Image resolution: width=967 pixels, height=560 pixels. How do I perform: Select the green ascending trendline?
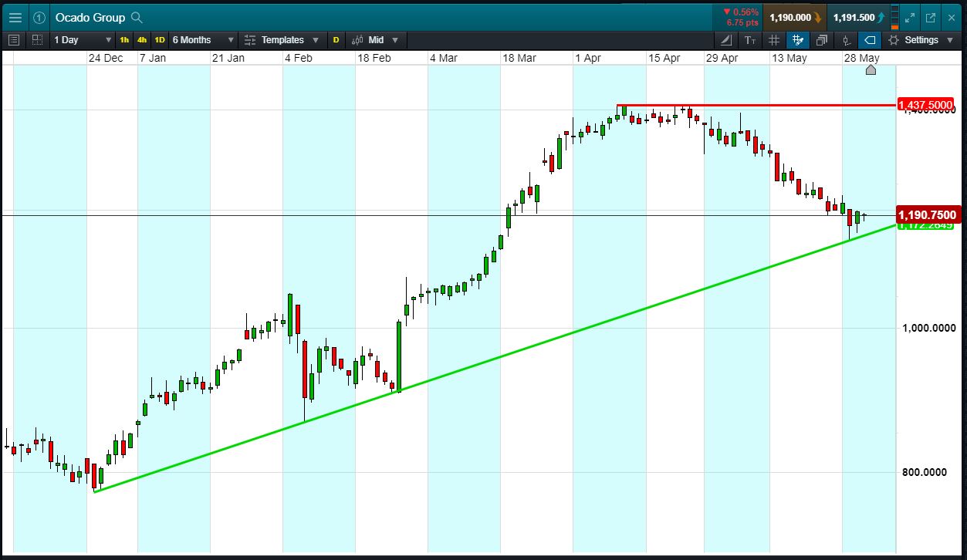[494, 359]
